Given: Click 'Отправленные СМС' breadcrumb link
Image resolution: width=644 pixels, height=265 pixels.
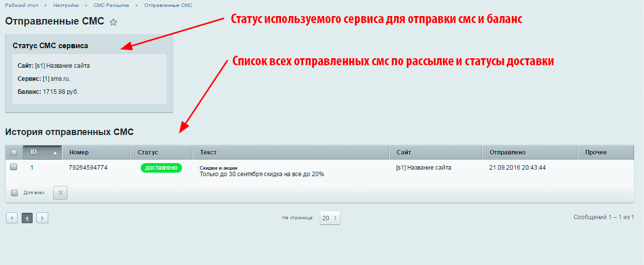Looking at the screenshot, I should click(x=168, y=5).
